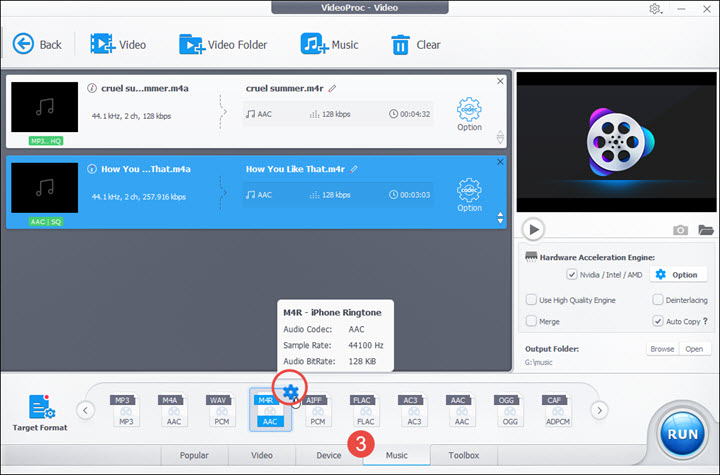Open codec Option for cruel summer.m4r
Screen dimensions: 720x475
pos(469,114)
